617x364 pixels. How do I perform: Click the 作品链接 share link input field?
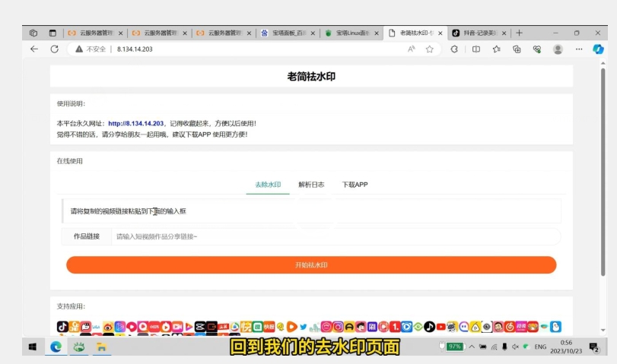335,237
